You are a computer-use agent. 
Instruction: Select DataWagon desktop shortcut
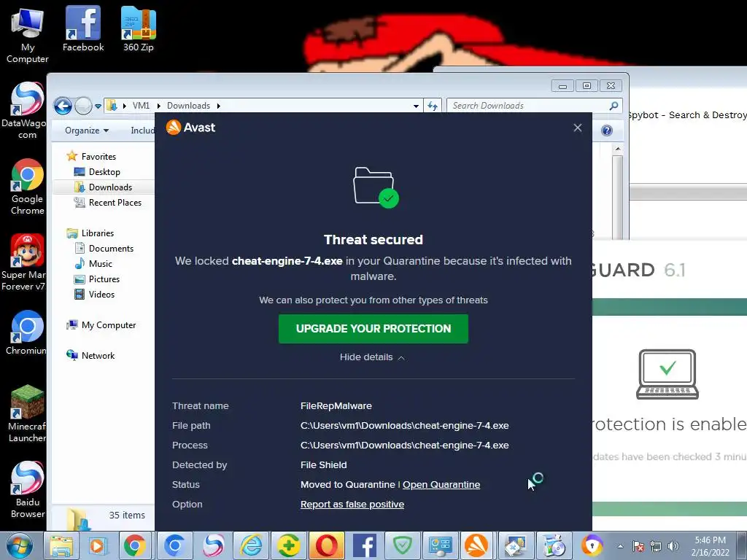tap(25, 111)
